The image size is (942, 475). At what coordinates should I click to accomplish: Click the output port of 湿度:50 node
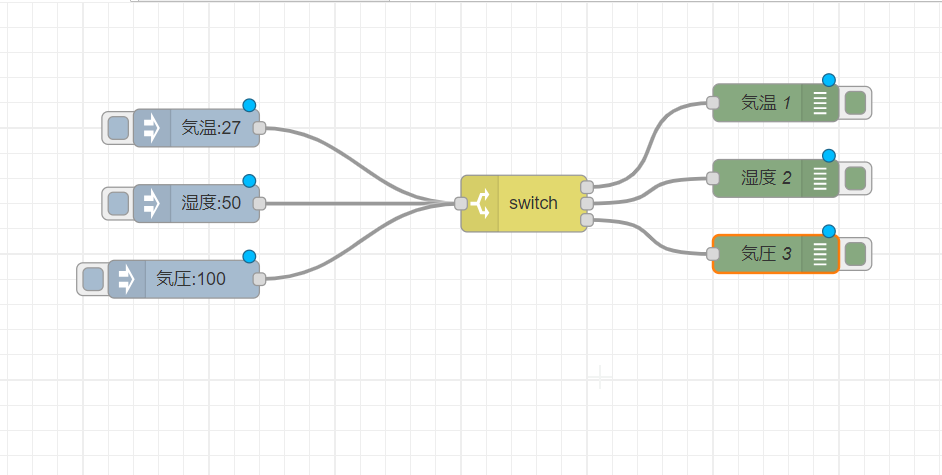tap(259, 203)
